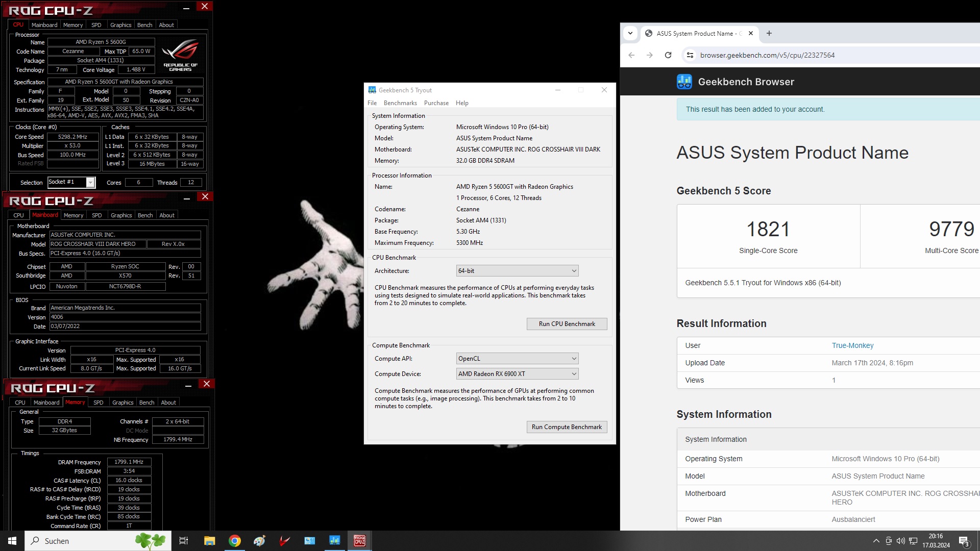Open the Architecture 64-bit dropdown
The image size is (980, 551).
point(517,271)
